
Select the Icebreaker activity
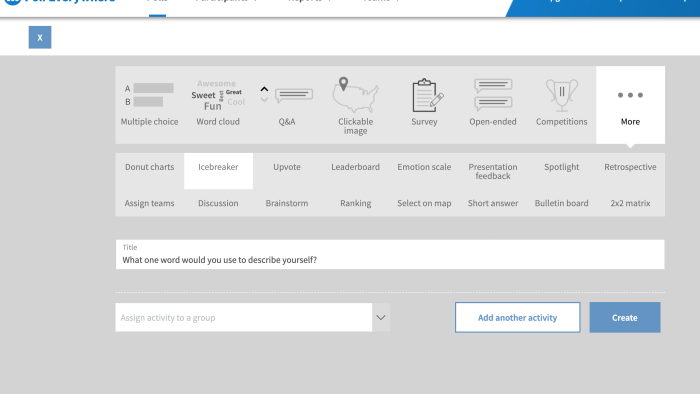click(218, 171)
